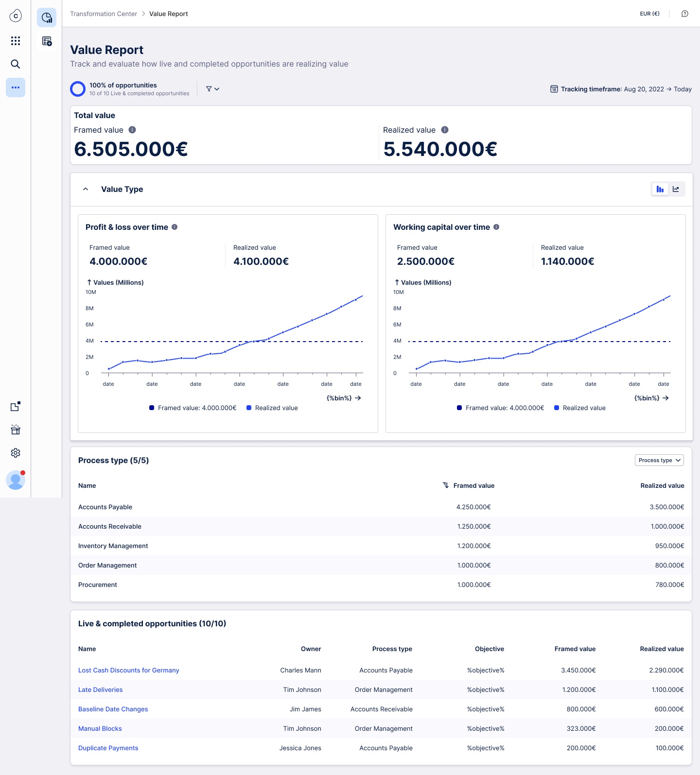Open the sidebar notifications square icon

16,406
